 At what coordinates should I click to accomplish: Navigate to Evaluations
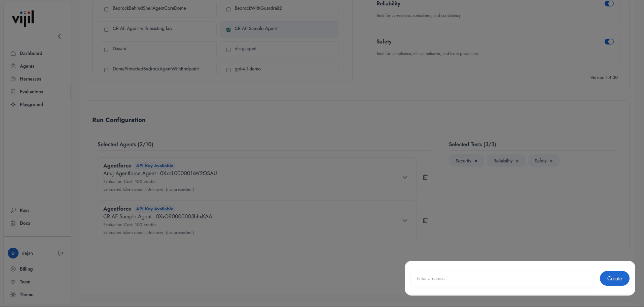(x=32, y=92)
